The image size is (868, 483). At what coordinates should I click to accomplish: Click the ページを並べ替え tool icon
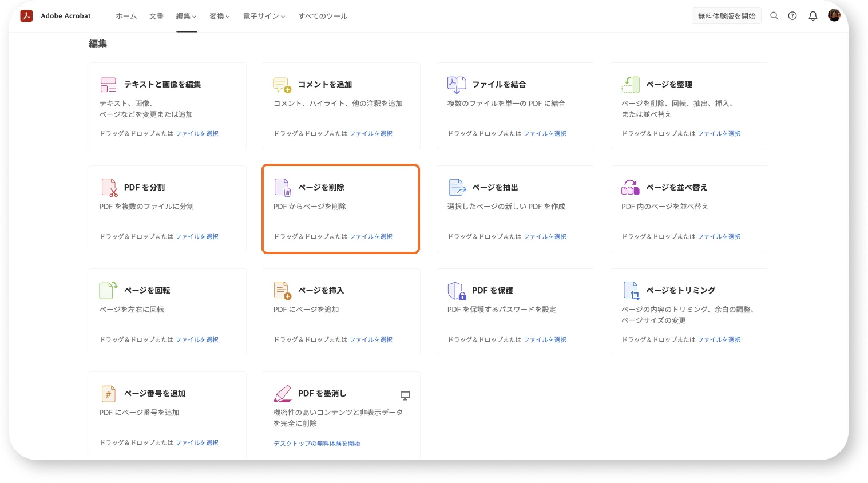pyautogui.click(x=631, y=187)
